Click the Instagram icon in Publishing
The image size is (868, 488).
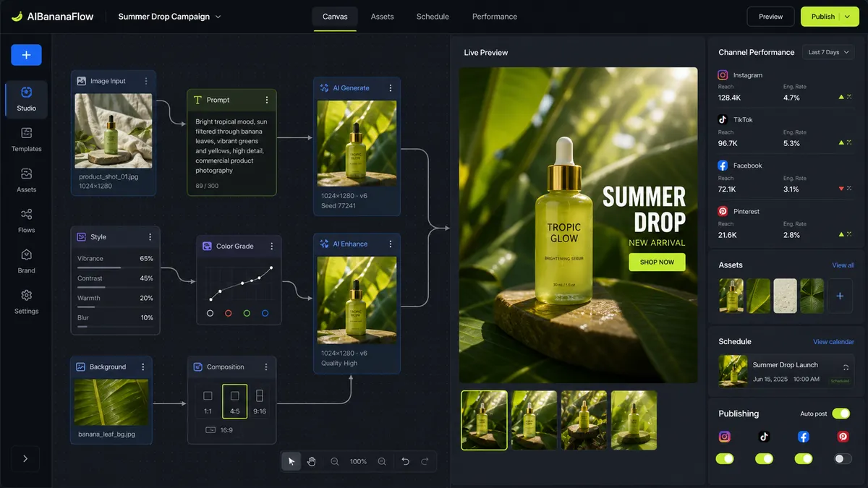(724, 437)
